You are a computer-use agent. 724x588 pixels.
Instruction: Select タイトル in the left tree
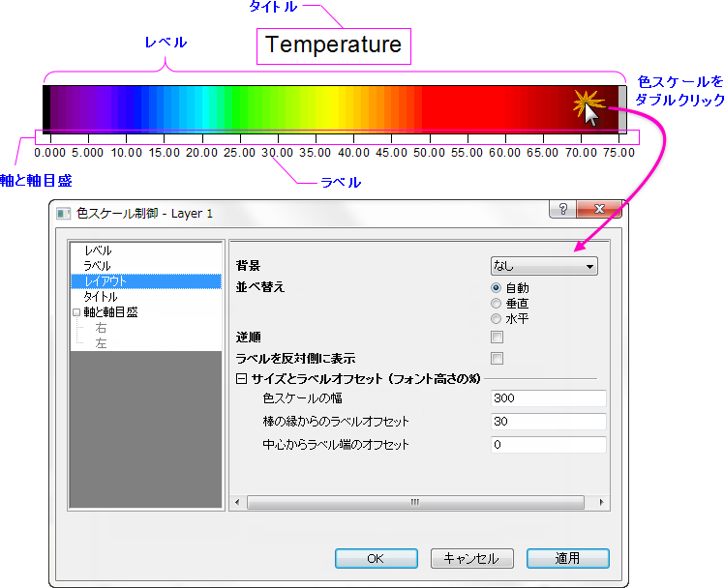(x=101, y=297)
